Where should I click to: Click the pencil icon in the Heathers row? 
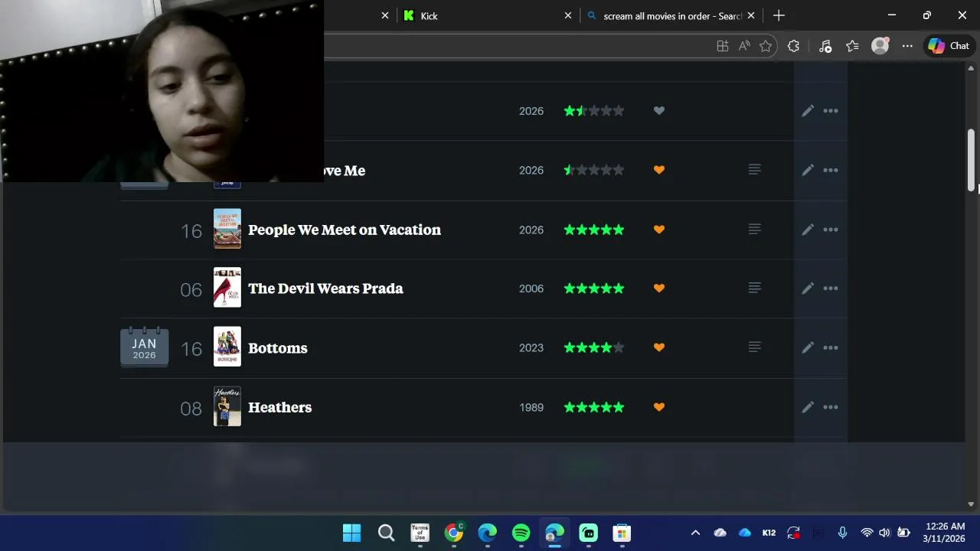[808, 407]
